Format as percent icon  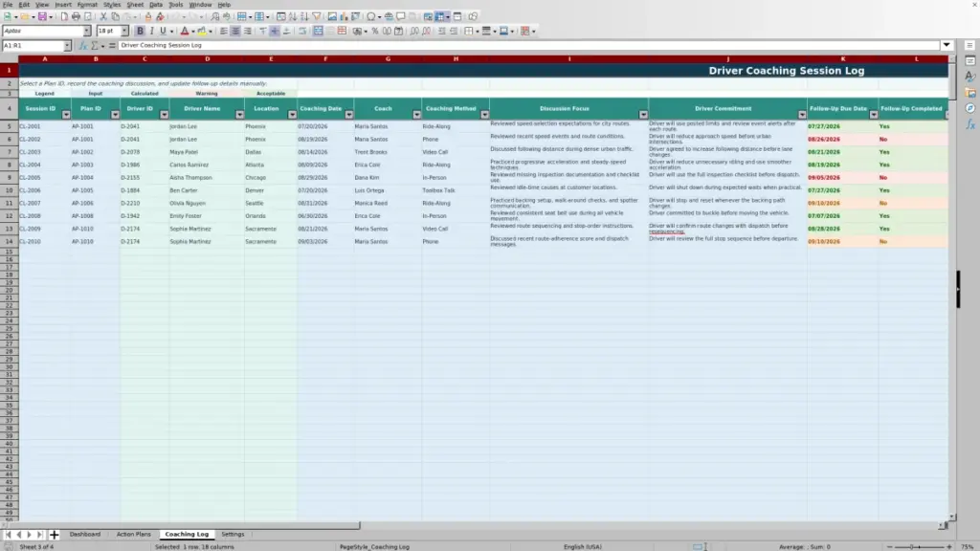375,31
